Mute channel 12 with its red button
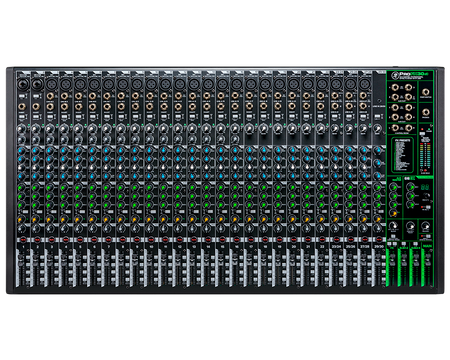This screenshot has height=360, width=450. 179,240
